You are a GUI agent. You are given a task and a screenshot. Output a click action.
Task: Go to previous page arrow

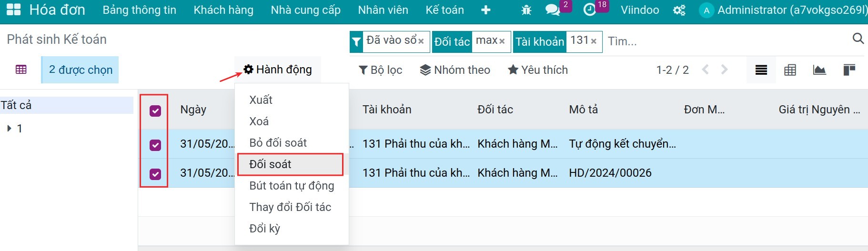click(706, 70)
